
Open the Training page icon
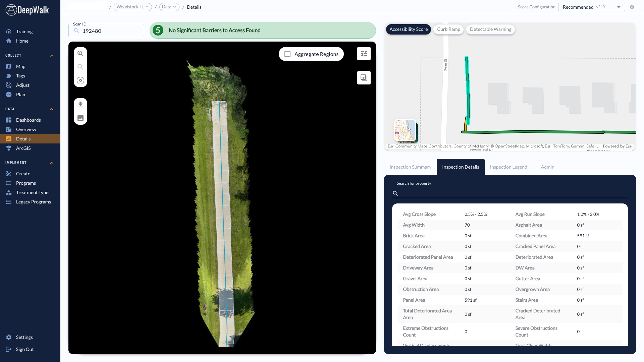coord(9,32)
